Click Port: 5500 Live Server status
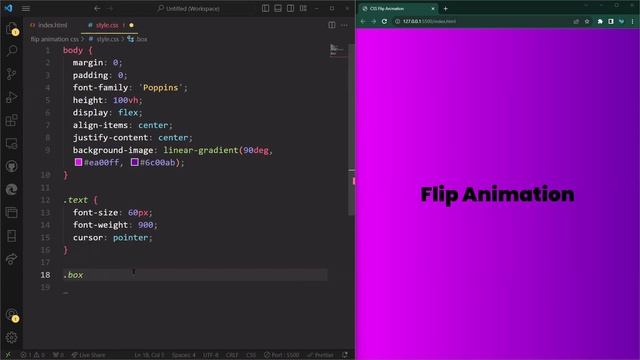The width and height of the screenshot is (640, 360). pos(282,355)
